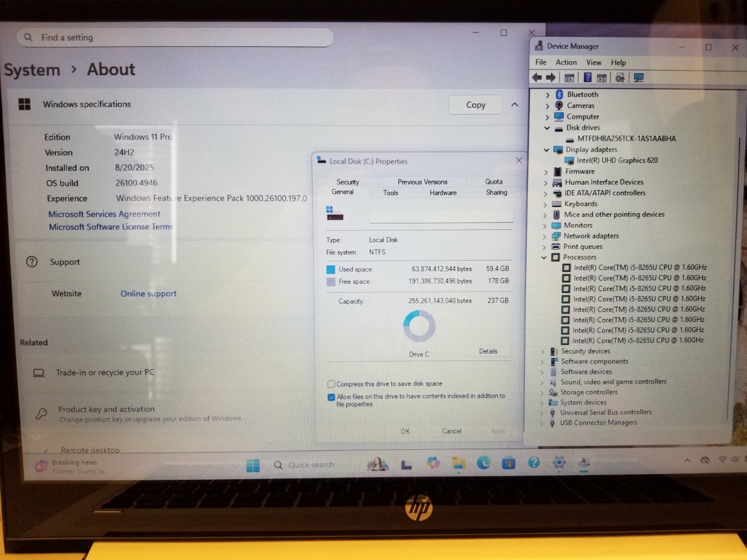Switch to the Security tab
This screenshot has height=560, width=747.
tap(348, 182)
